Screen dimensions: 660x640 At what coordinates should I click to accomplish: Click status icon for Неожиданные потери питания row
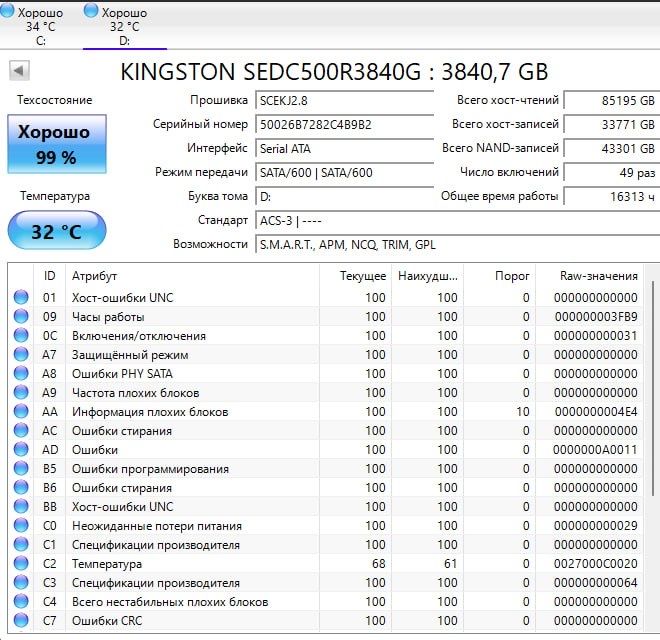(x=21, y=525)
